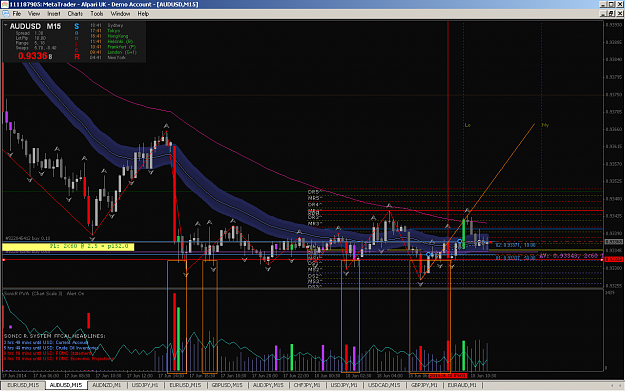The width and height of the screenshot is (625, 391).
Task: Click the chart window icon beside File menu
Action: [6, 14]
